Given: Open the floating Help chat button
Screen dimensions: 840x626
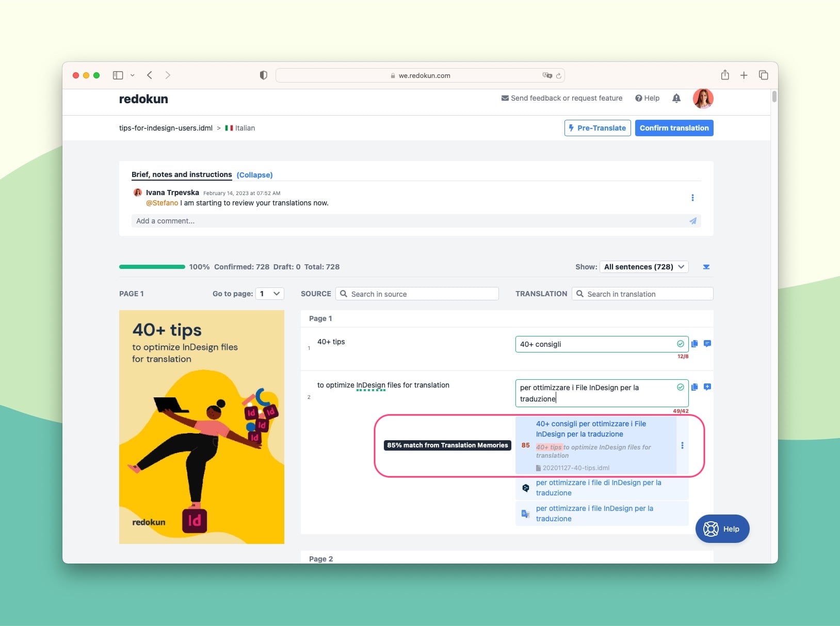Looking at the screenshot, I should tap(722, 529).
